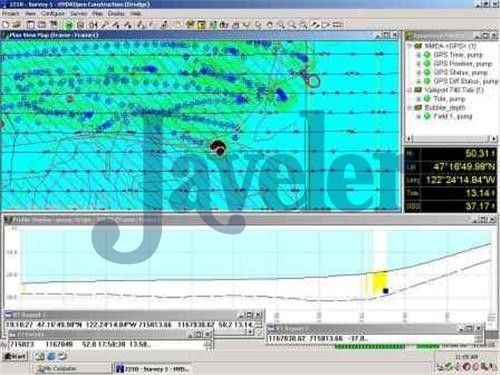Expand the GPS Diff Status, pump row

(419, 81)
